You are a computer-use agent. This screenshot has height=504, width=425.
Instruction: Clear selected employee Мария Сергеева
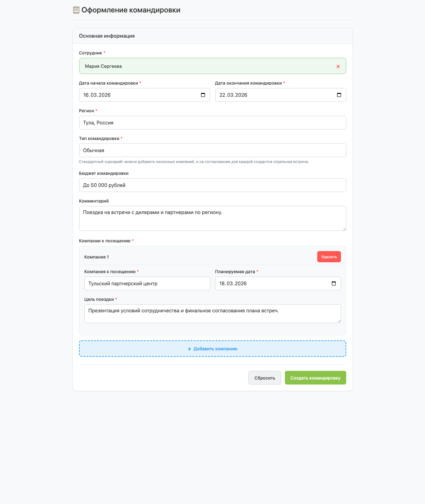[x=338, y=66]
